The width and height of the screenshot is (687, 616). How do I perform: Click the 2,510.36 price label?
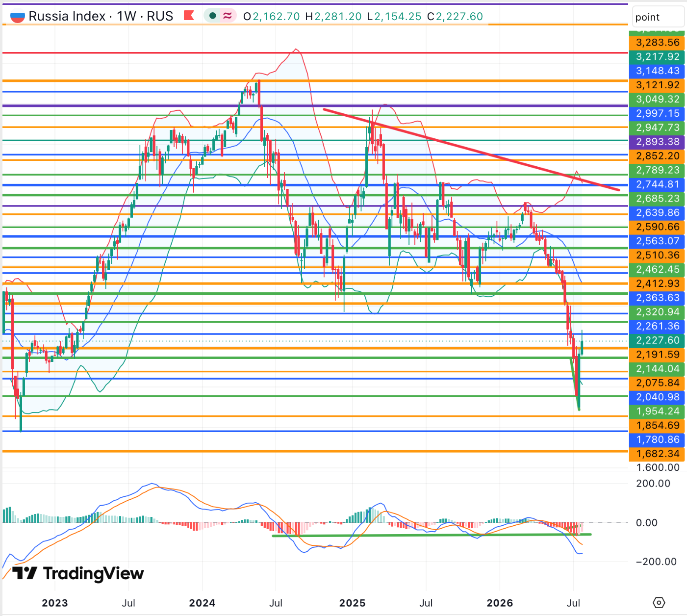(x=657, y=256)
